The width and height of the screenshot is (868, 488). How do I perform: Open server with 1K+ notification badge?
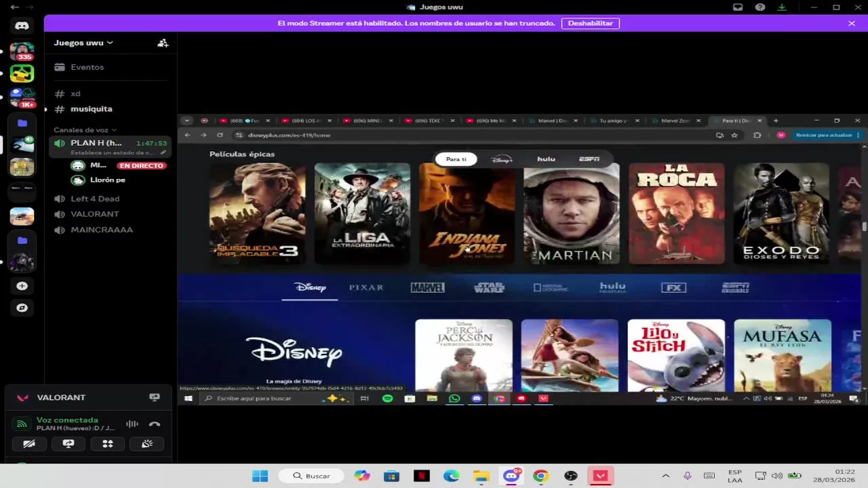point(22,98)
